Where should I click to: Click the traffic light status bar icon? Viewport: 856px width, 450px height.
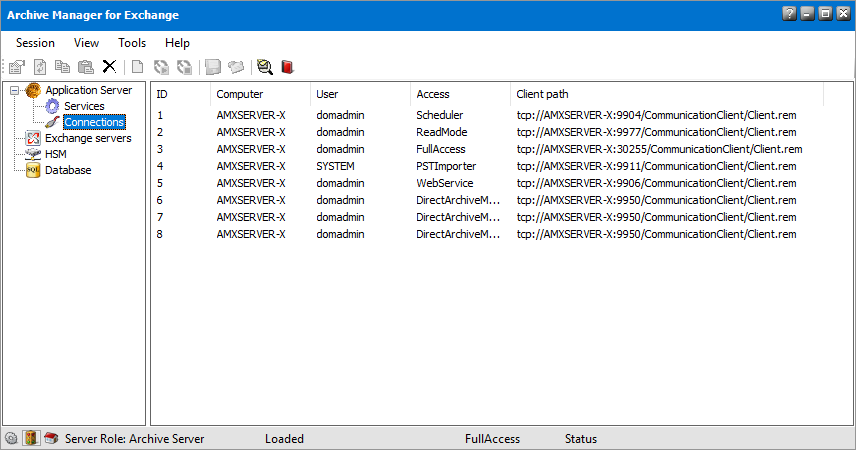pos(31,438)
